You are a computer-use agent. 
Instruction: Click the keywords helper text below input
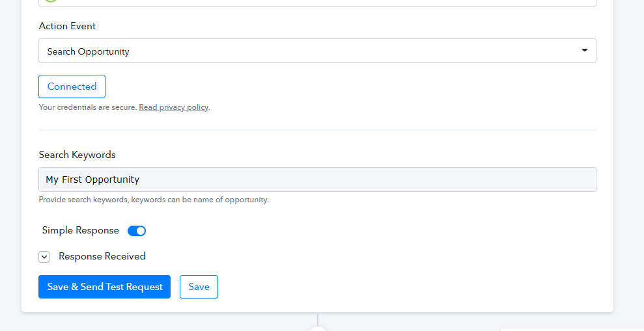(154, 200)
